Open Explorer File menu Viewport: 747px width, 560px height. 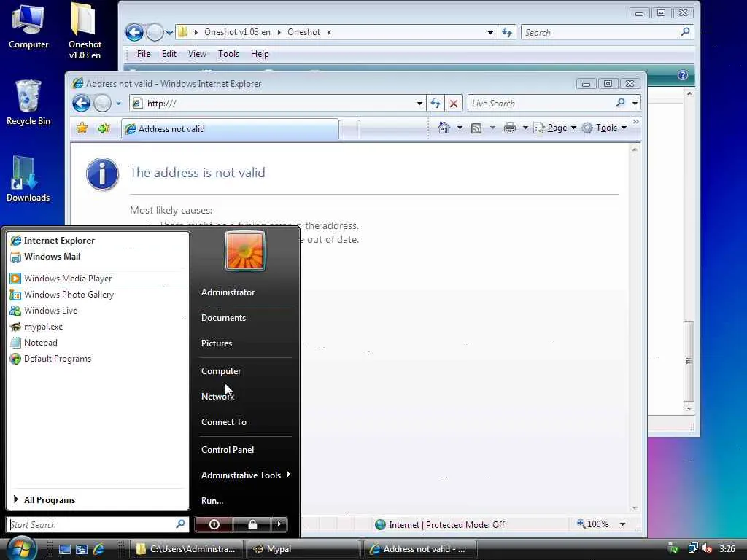(144, 54)
